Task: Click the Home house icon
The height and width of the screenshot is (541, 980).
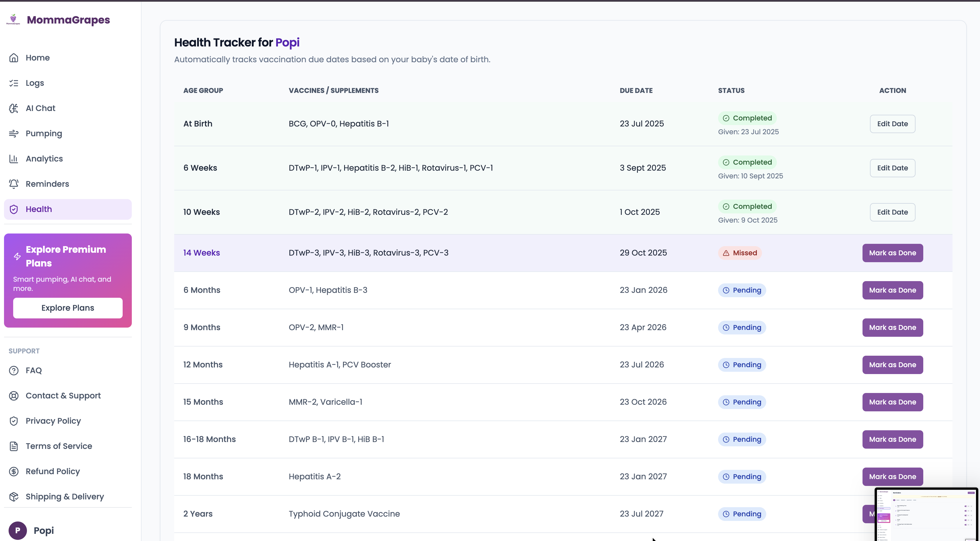Action: pos(14,58)
